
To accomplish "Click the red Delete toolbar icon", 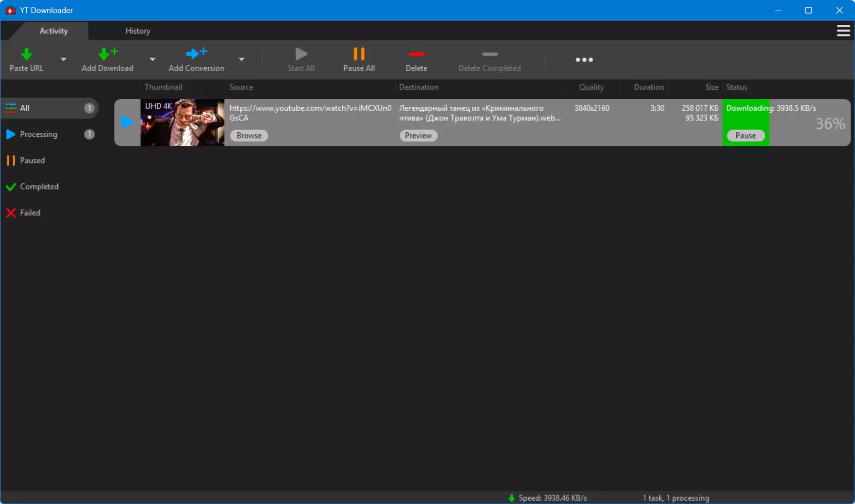I will [416, 54].
